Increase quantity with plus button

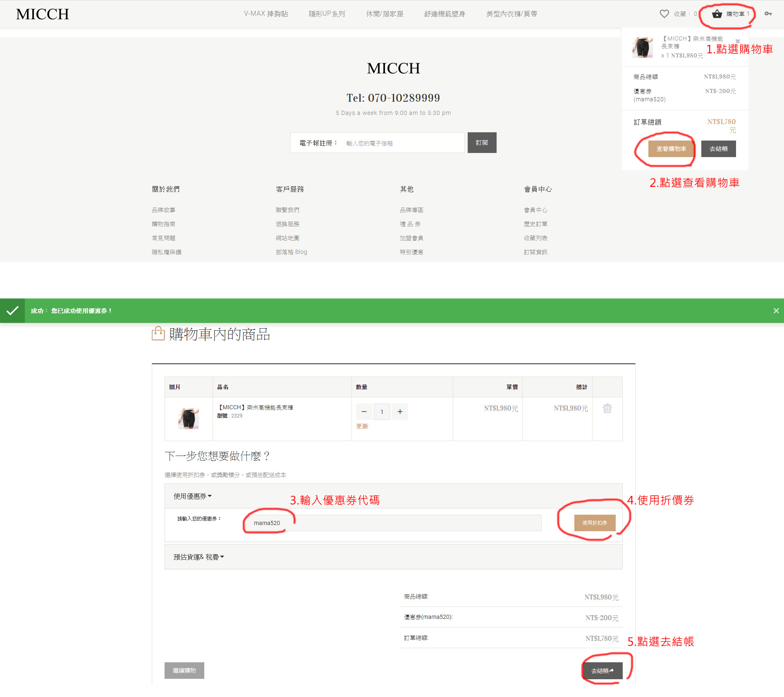point(400,412)
